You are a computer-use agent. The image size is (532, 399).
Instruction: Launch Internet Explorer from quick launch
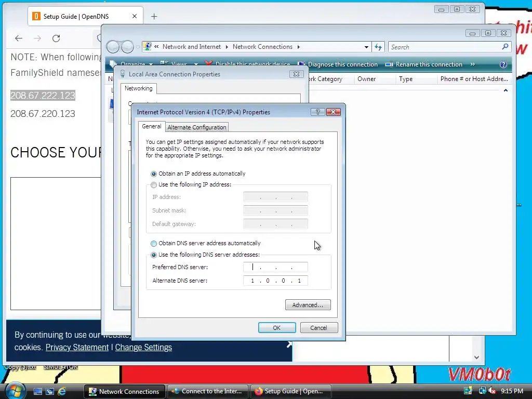tap(62, 391)
